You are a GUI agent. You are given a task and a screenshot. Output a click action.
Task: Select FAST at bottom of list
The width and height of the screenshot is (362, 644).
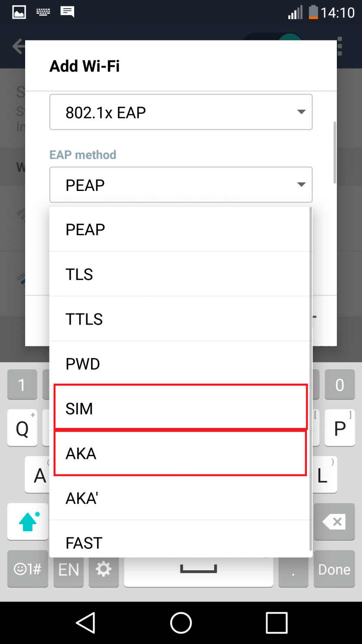point(180,542)
